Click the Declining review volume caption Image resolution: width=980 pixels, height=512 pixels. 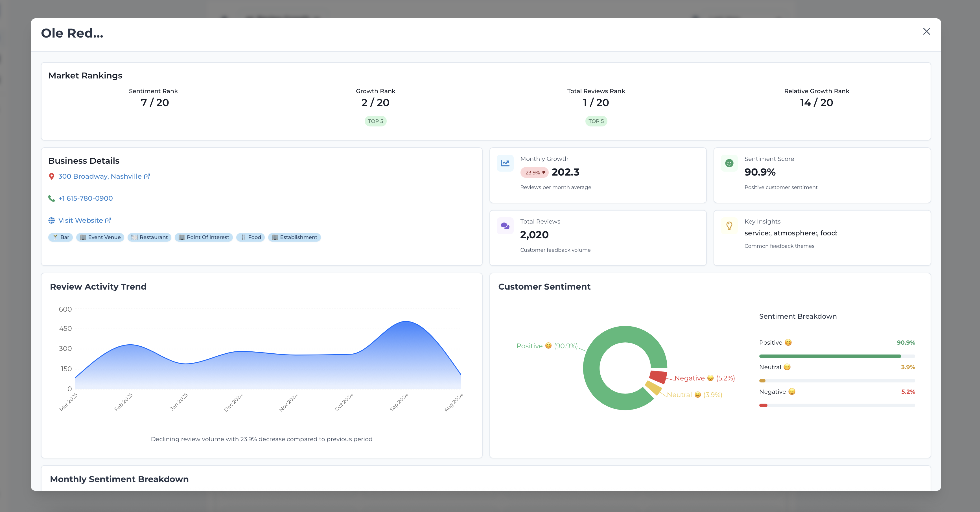pyautogui.click(x=261, y=439)
